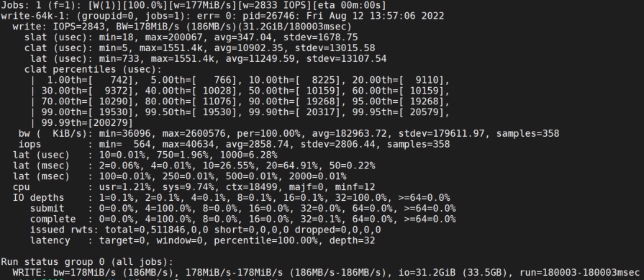
Task: Click the cpu usr=1.21% value
Action: 125,187
